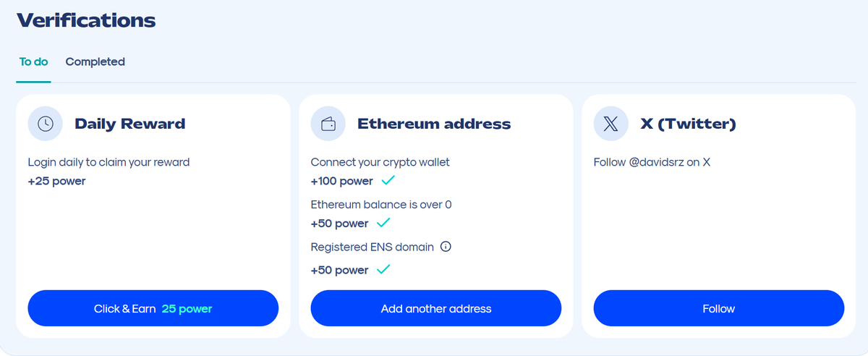Click the Daily Reward clock icon
Screen dimensions: 868x356
[45, 124]
